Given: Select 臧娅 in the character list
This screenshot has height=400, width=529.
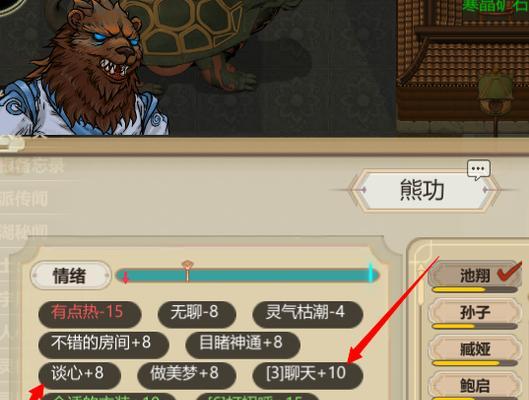Looking at the screenshot, I should tap(475, 349).
